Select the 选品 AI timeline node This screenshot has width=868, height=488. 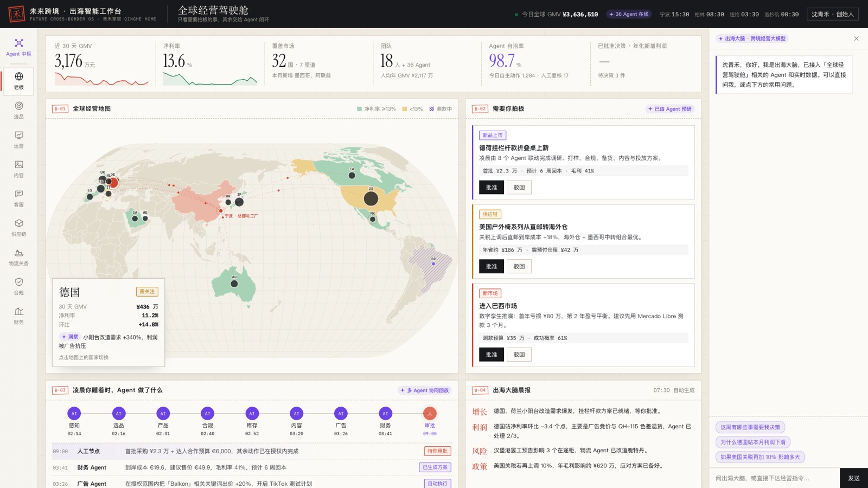(x=119, y=413)
